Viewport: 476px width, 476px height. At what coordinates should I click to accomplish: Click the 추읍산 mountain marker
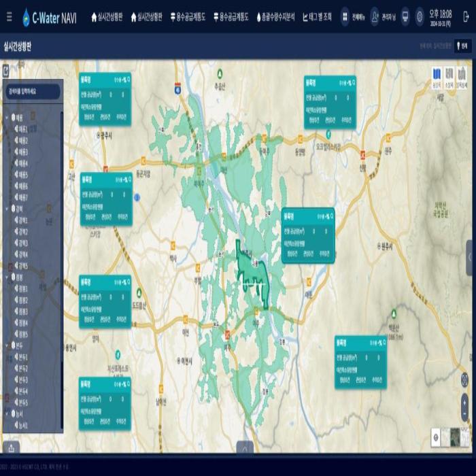tap(220, 73)
